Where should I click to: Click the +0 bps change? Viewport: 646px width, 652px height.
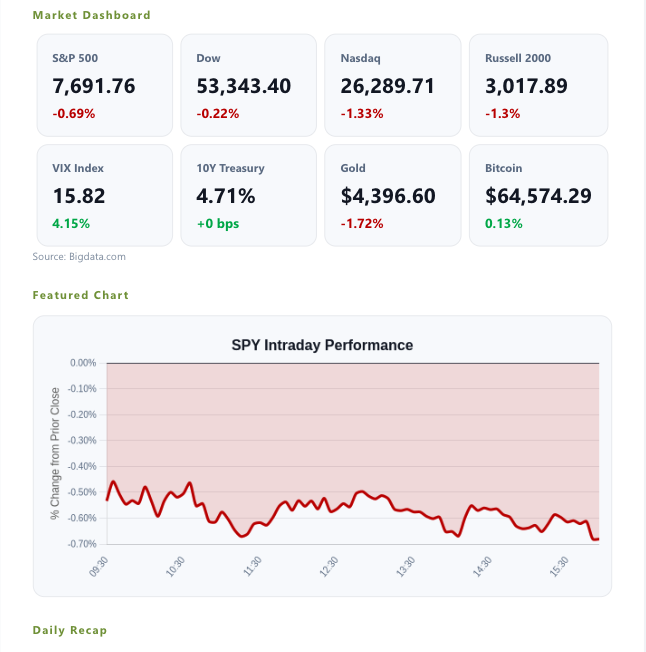pos(218,224)
